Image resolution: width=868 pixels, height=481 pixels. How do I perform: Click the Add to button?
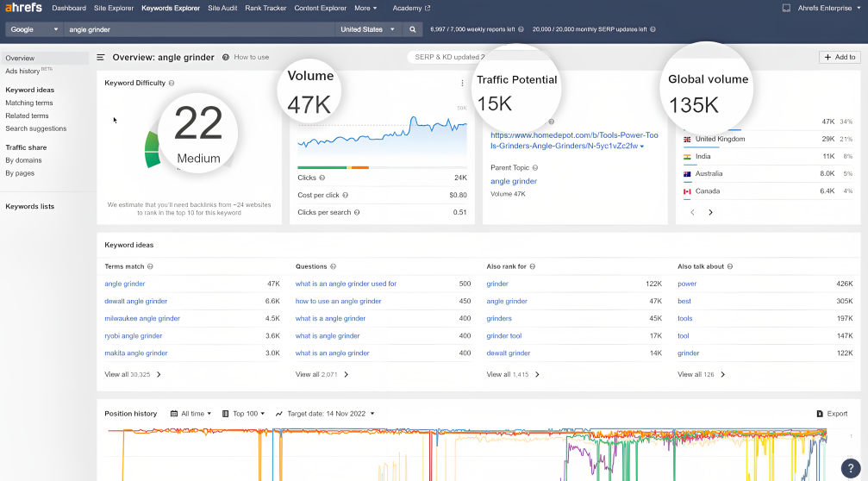[840, 57]
